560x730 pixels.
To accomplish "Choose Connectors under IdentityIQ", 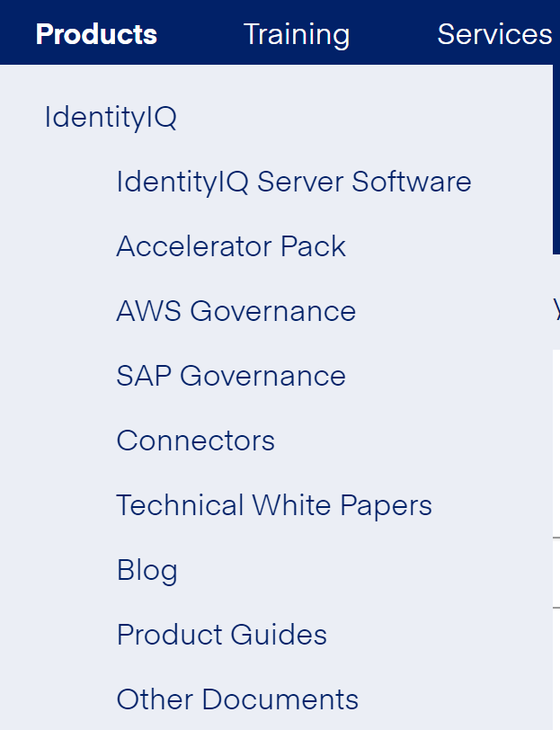I will (195, 440).
